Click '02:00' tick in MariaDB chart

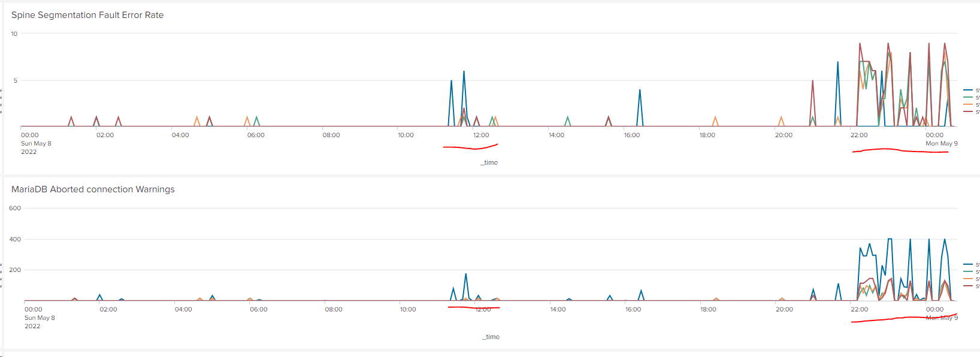108,309
